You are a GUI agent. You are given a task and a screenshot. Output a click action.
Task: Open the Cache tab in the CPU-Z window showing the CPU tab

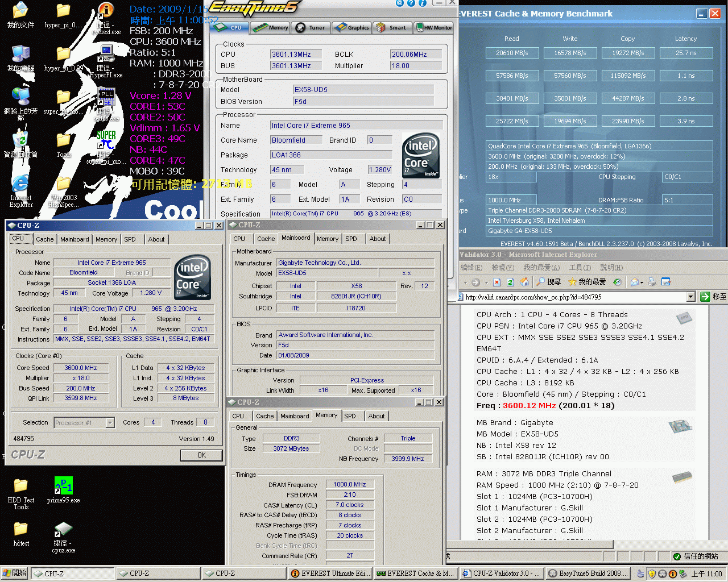(45, 239)
